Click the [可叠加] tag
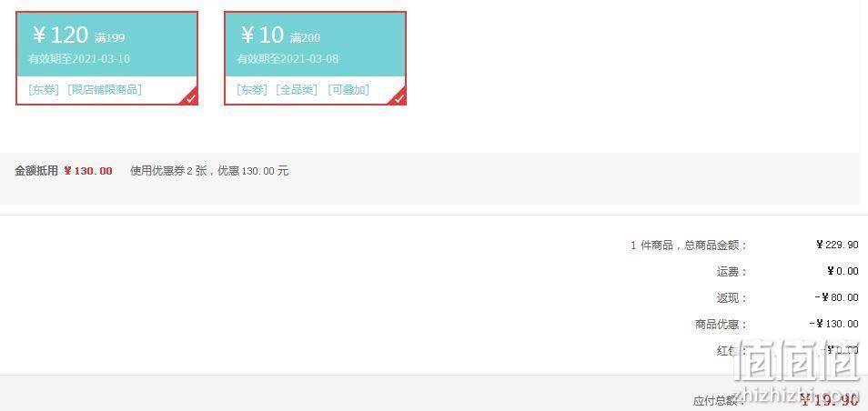 click(348, 90)
